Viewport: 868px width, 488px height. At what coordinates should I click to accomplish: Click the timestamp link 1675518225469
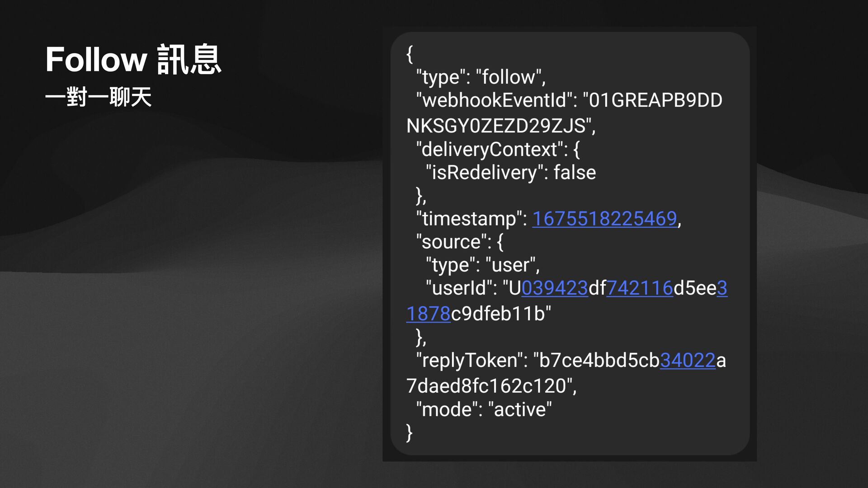(604, 219)
